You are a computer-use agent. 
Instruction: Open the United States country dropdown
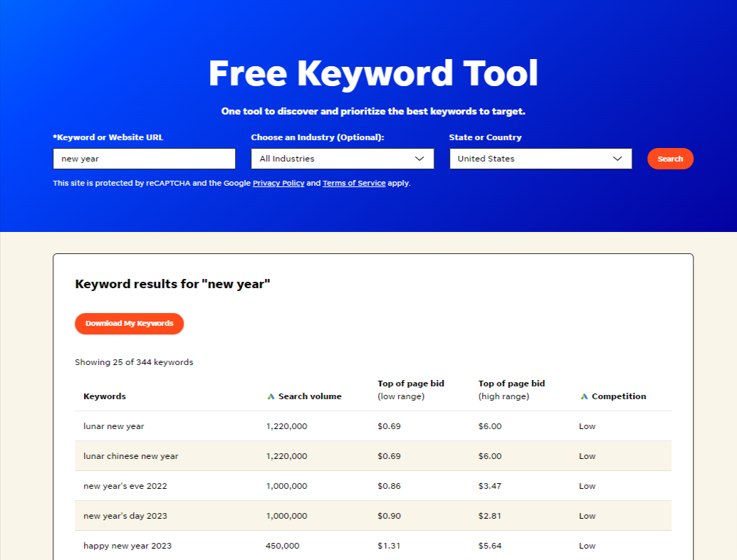tap(540, 159)
